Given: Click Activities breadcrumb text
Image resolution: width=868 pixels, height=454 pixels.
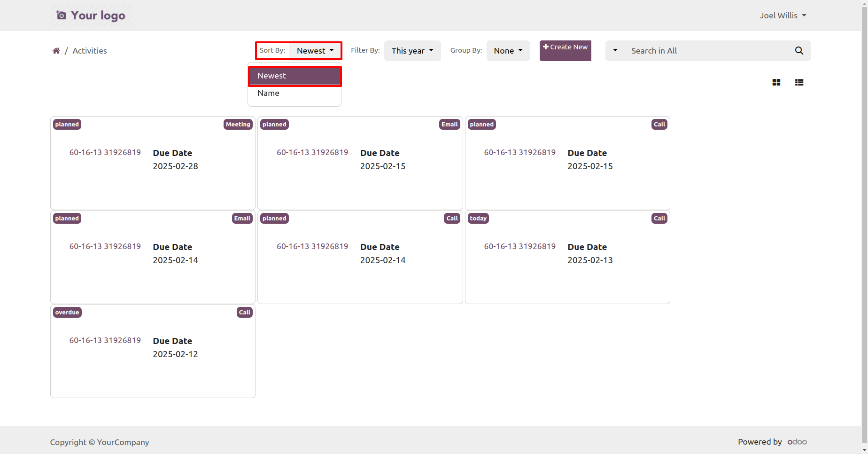Looking at the screenshot, I should (90, 51).
